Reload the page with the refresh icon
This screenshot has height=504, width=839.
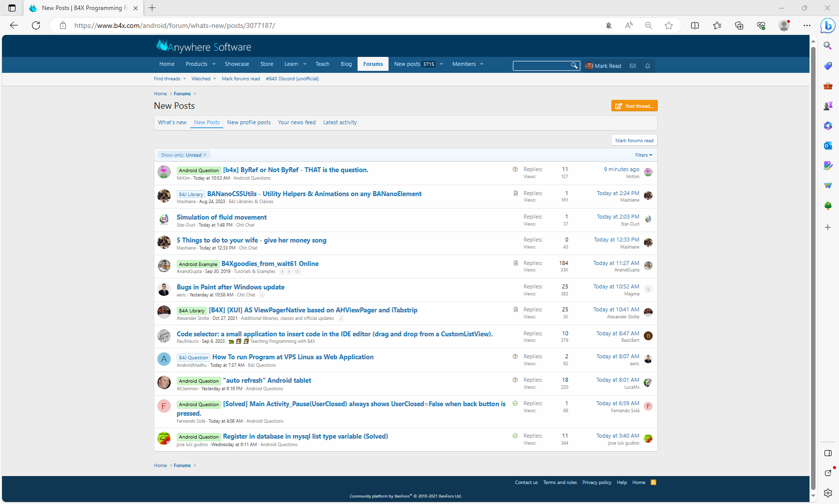pyautogui.click(x=36, y=25)
